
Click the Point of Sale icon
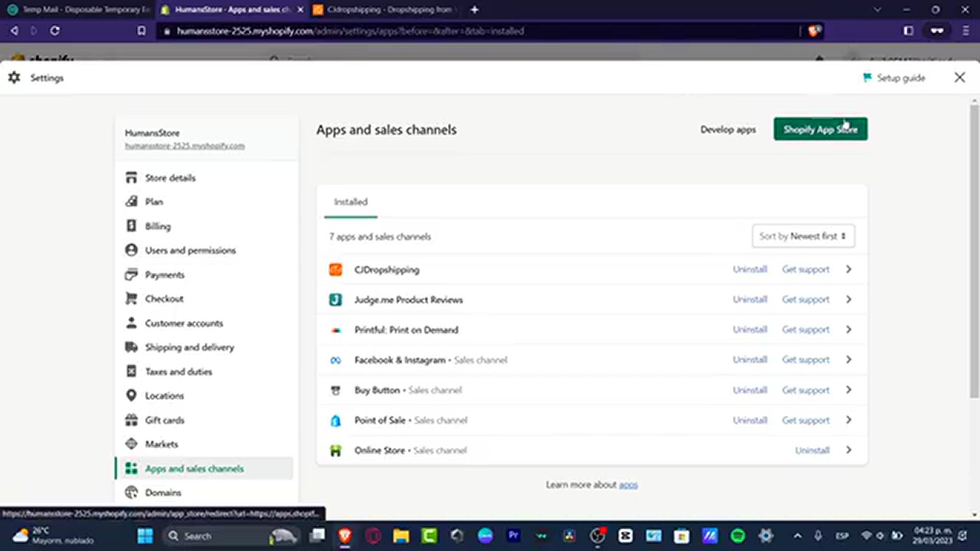pyautogui.click(x=335, y=420)
